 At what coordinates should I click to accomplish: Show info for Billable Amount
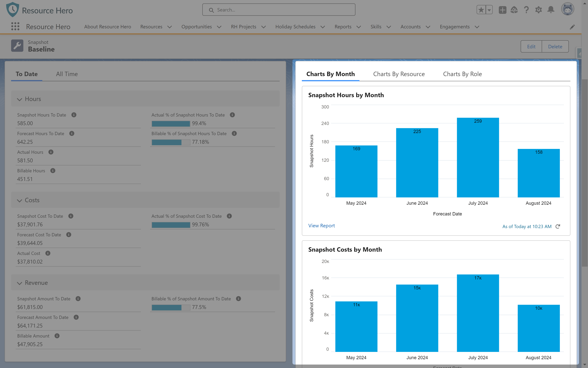tap(57, 336)
